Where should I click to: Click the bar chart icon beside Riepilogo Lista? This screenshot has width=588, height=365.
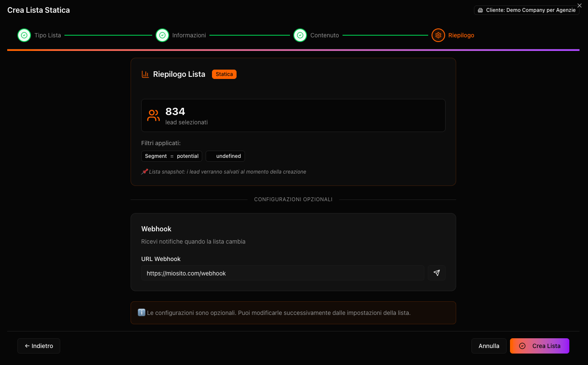[x=145, y=74]
